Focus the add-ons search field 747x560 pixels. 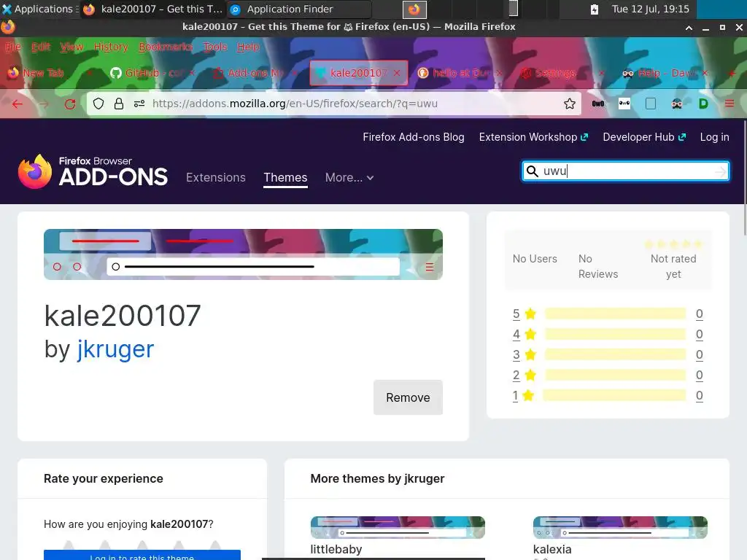[x=627, y=171]
